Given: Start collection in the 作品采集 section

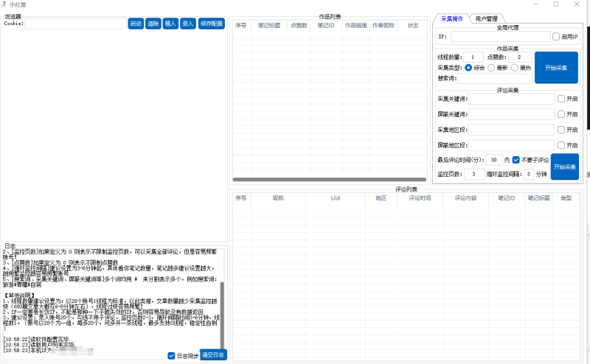Looking at the screenshot, I should (556, 68).
